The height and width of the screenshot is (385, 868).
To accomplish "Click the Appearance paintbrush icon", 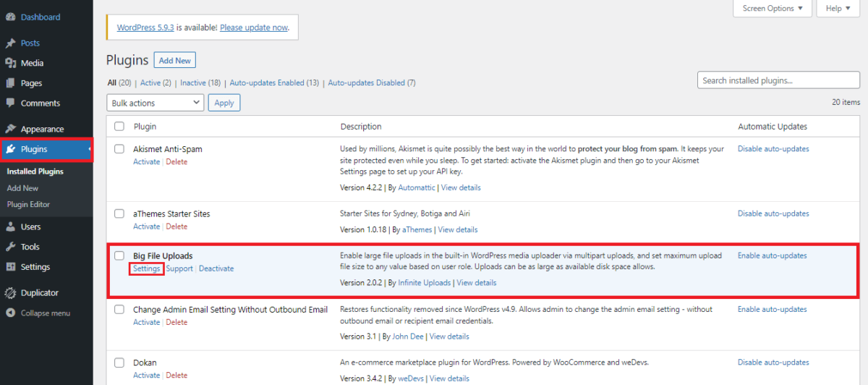I will [11, 129].
